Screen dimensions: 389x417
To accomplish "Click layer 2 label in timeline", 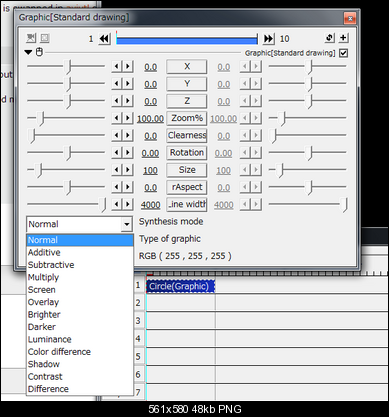I will (138, 303).
